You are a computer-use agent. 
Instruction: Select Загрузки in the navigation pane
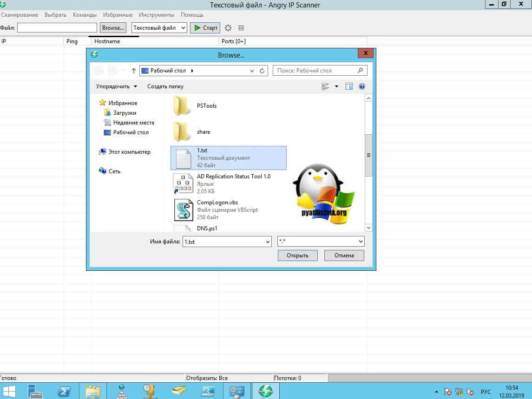click(125, 113)
